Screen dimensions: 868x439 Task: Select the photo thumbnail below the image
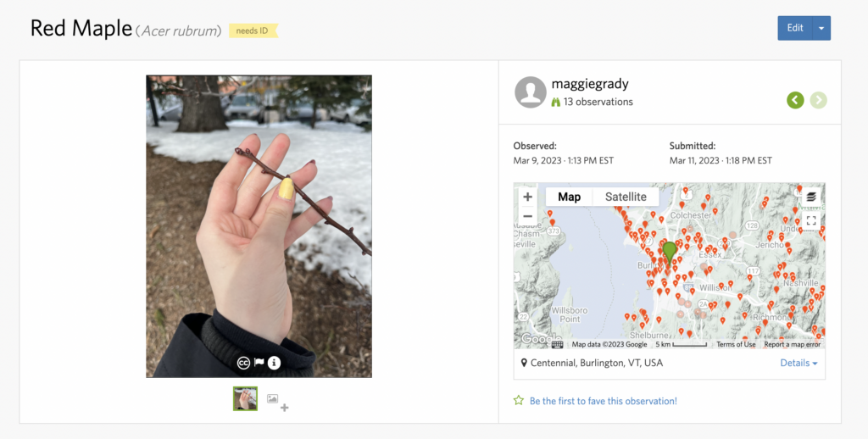coord(245,398)
